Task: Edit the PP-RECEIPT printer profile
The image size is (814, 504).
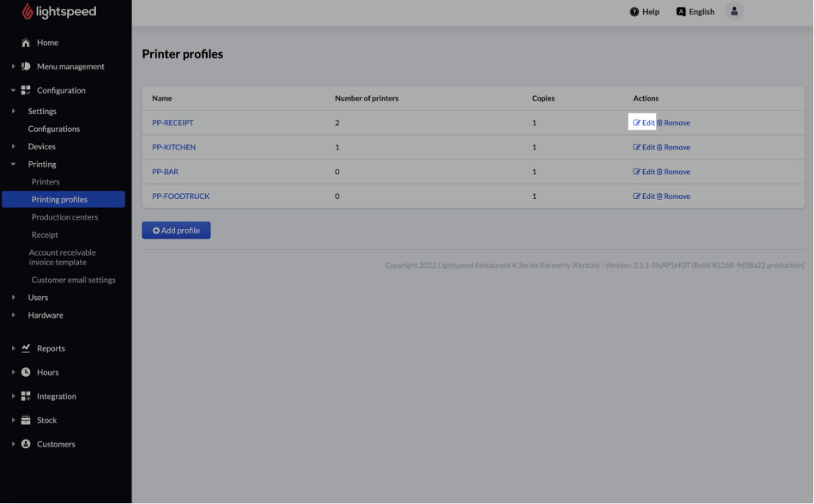Action: pyautogui.click(x=644, y=123)
